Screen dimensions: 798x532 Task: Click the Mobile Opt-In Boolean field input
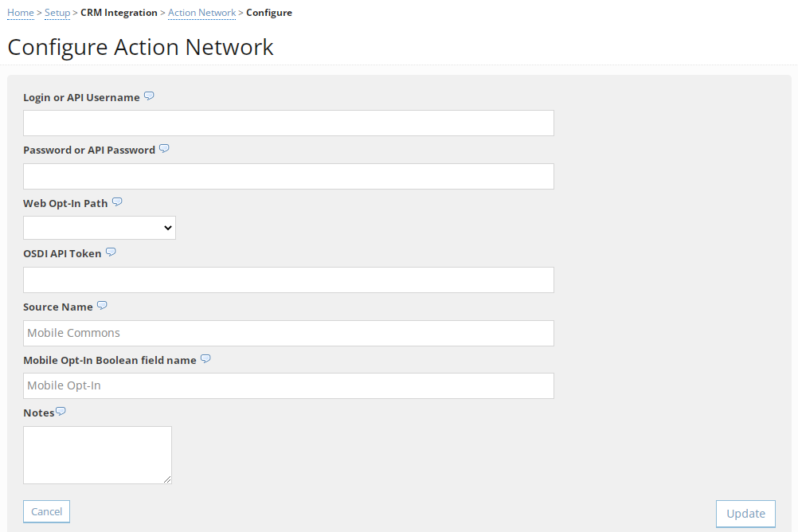click(x=288, y=385)
